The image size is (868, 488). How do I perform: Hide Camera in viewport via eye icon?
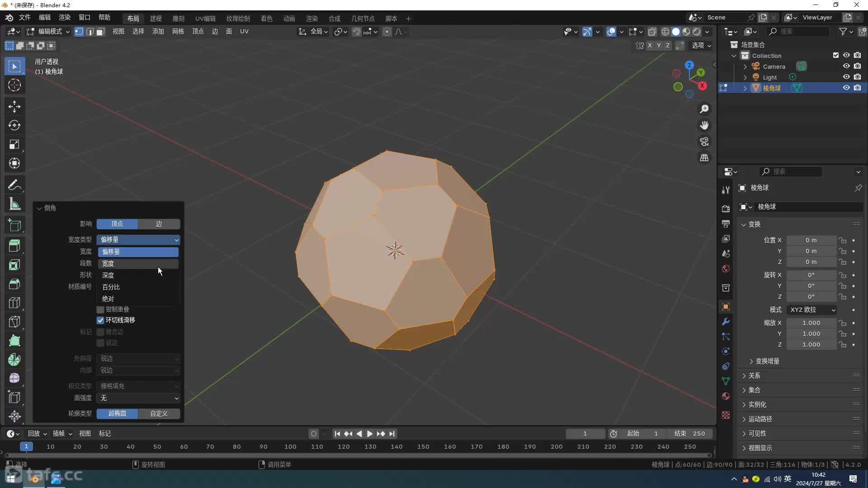click(846, 66)
